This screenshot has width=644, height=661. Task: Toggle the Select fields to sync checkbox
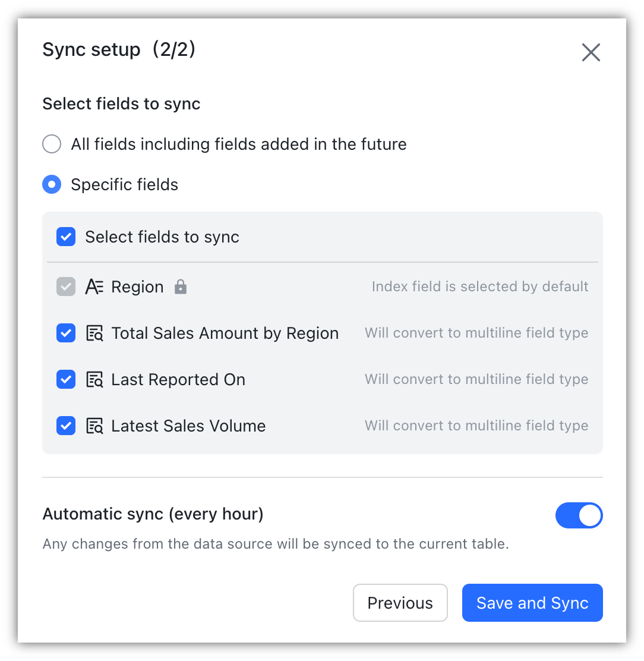tap(66, 237)
